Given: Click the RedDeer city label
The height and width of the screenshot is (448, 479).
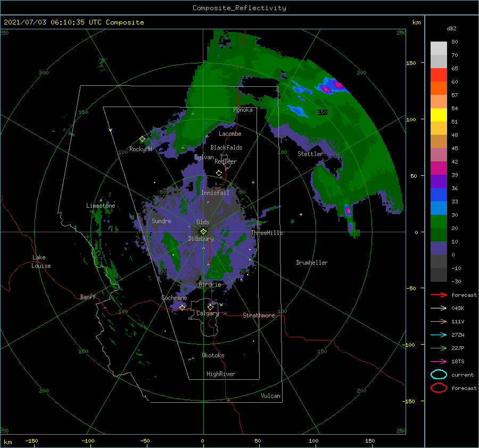Looking at the screenshot, I should (226, 161).
